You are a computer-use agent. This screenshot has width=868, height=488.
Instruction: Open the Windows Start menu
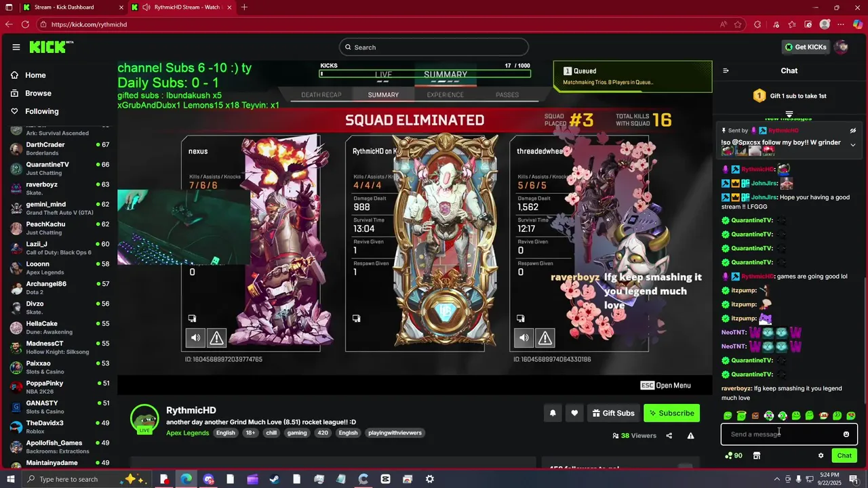(9, 479)
